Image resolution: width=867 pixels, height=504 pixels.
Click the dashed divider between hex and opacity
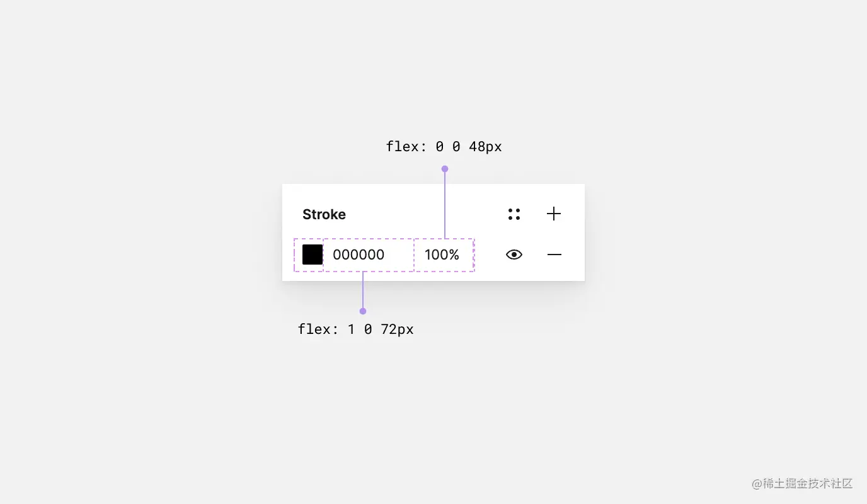coord(414,255)
